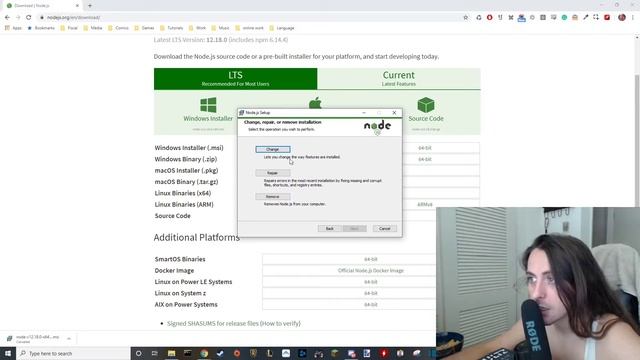640x360 pixels.
Task: Click the red square extension icon near profile
Action: coord(607,18)
